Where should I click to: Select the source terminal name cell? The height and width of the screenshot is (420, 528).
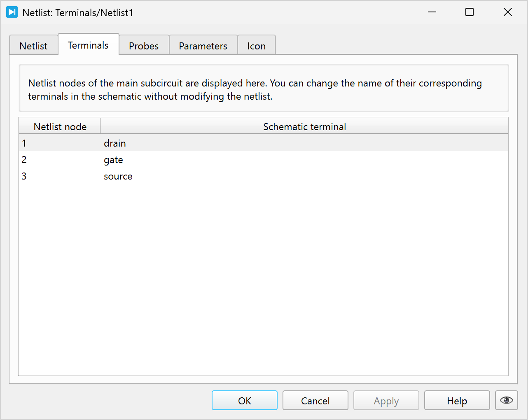118,176
